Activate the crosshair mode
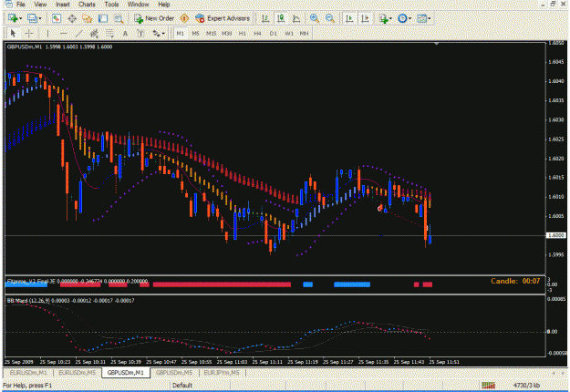570x392 pixels. click(28, 34)
